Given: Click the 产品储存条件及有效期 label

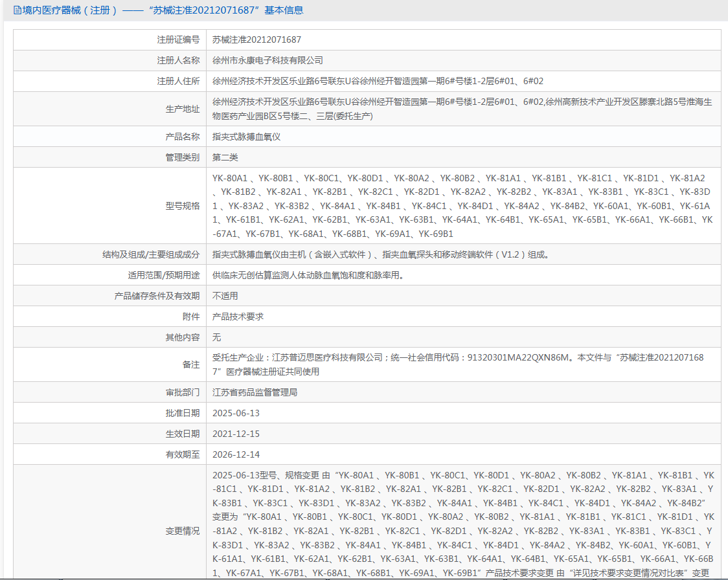Looking at the screenshot, I should [157, 296].
